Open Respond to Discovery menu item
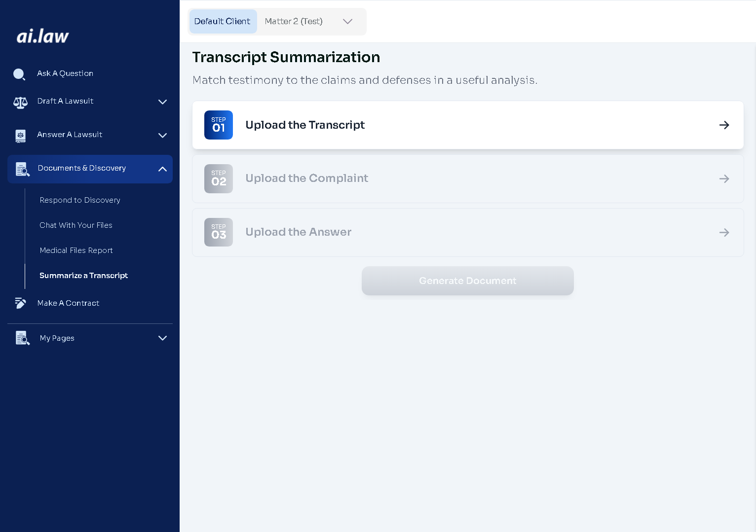 click(x=80, y=200)
